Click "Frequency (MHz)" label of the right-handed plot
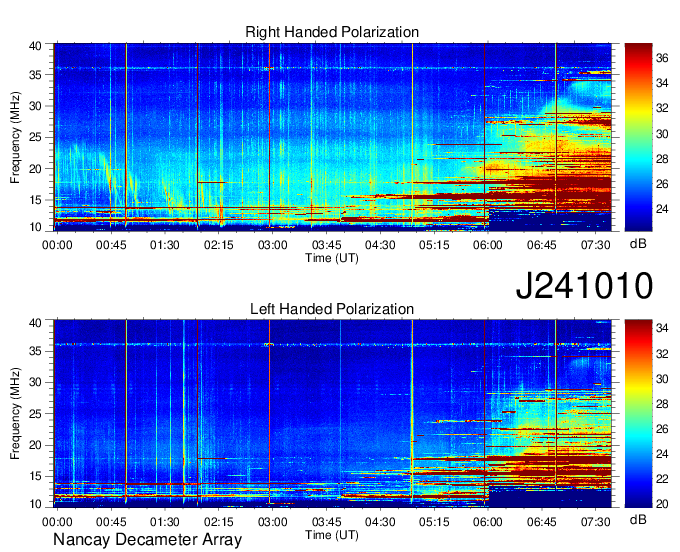The width and height of the screenshot is (680, 552). [15, 137]
